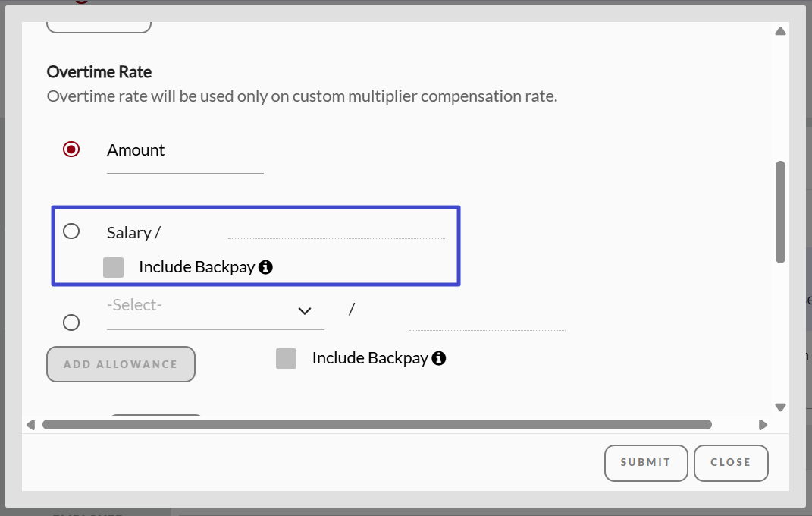This screenshot has width=812, height=516.
Task: Tick the Include Backpay checkbox beside Add Allowance
Action: click(x=286, y=358)
